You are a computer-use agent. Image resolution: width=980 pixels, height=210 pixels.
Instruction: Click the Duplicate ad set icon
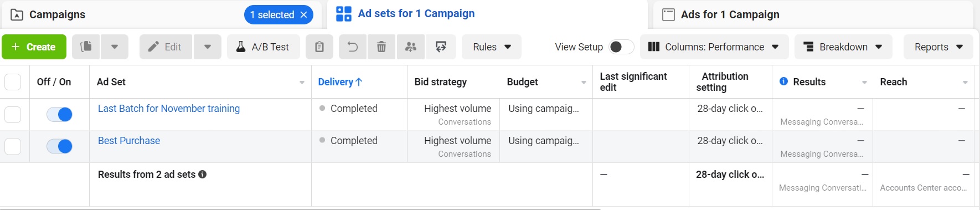click(x=86, y=47)
